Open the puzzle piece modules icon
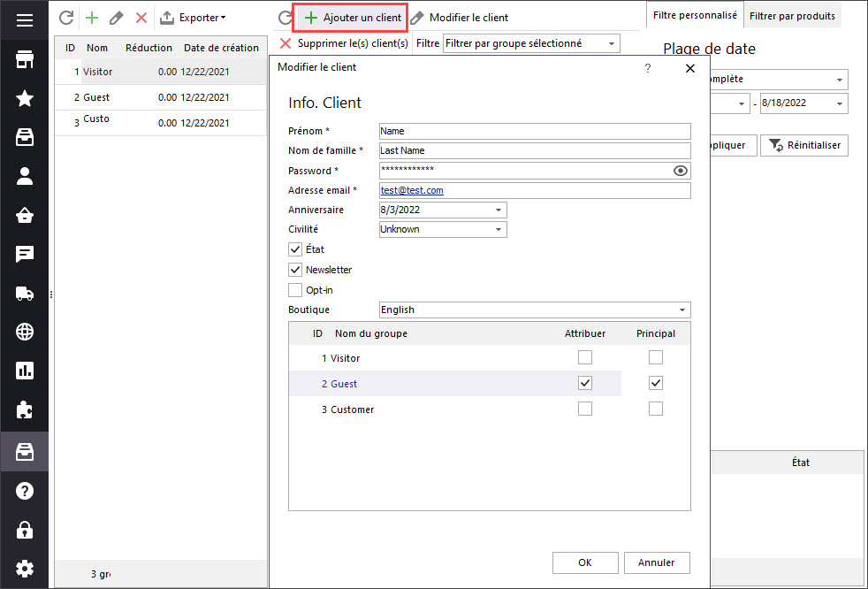This screenshot has height=589, width=868. click(25, 410)
